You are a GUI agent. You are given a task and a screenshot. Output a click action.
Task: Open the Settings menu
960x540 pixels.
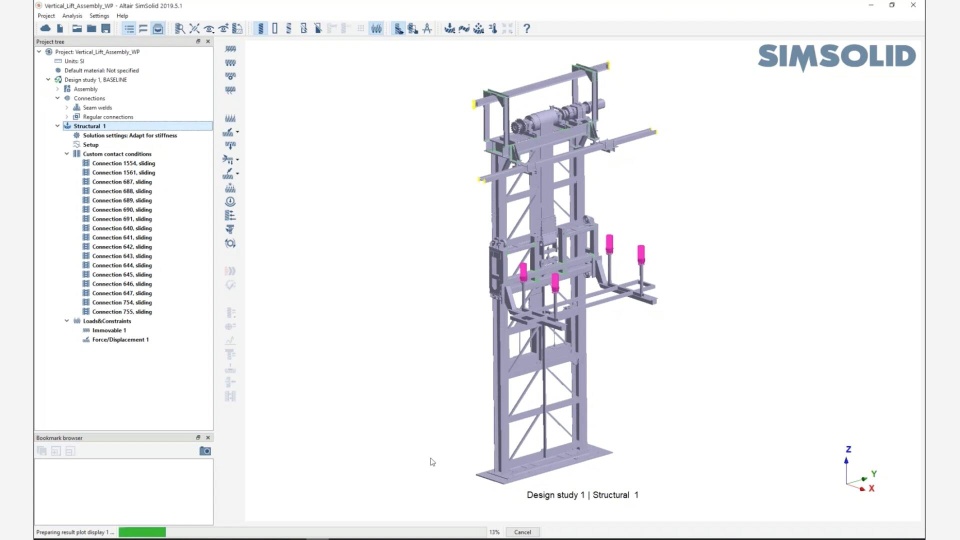click(x=99, y=16)
